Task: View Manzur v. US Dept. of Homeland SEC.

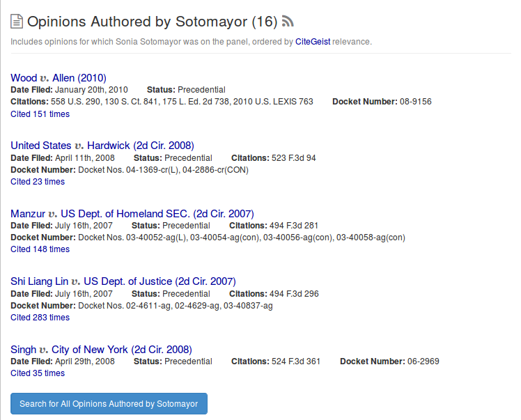Action: (x=132, y=213)
